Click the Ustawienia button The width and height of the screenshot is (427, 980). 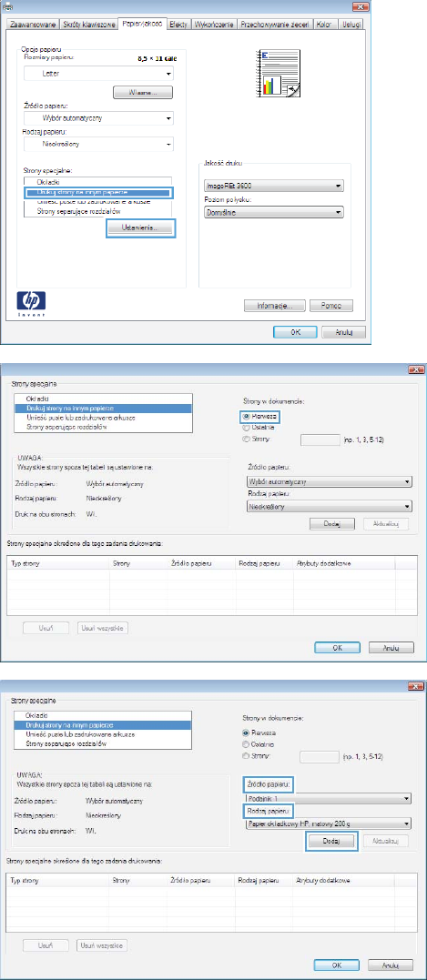pyautogui.click(x=141, y=228)
